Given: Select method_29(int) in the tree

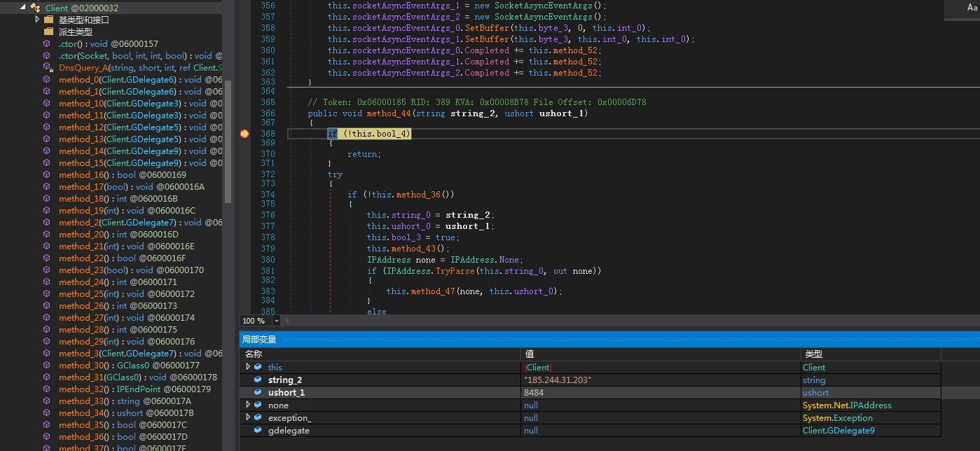Looking at the screenshot, I should point(126,341).
